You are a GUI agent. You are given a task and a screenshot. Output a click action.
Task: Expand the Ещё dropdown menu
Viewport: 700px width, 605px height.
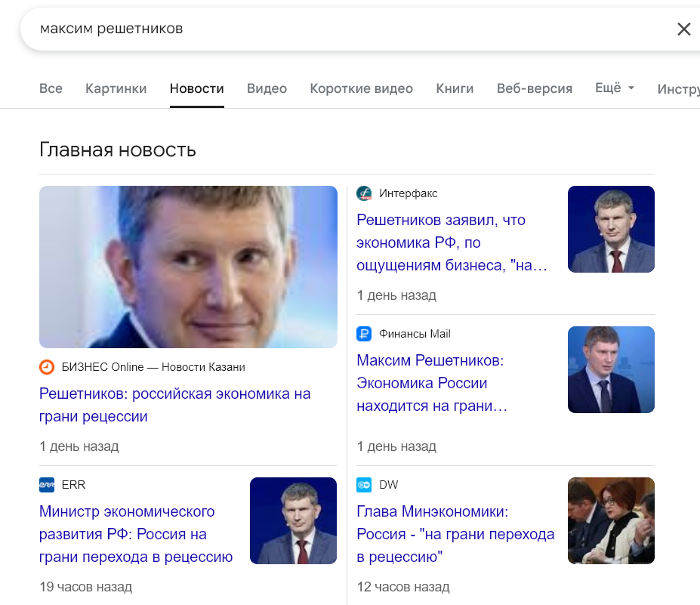click(614, 88)
